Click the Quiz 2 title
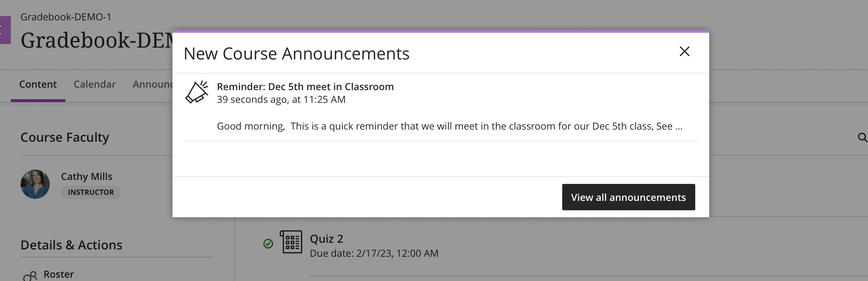 pyautogui.click(x=326, y=239)
